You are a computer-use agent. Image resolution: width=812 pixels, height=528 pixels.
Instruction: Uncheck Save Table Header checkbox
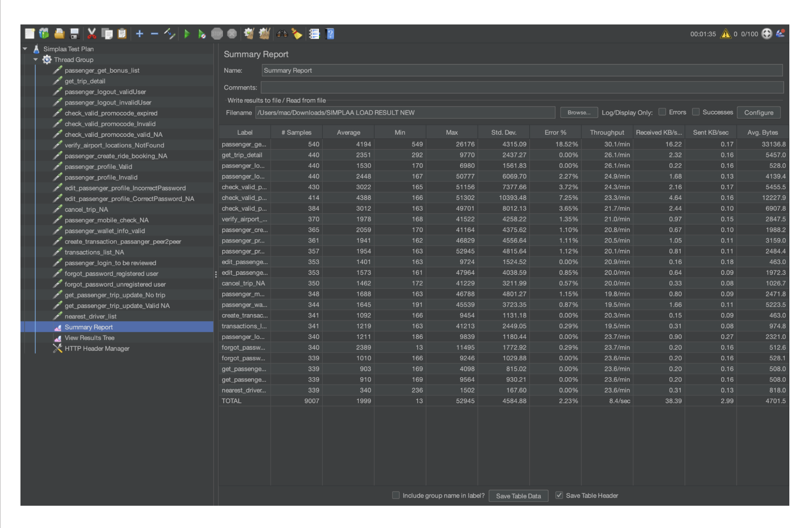pyautogui.click(x=559, y=495)
